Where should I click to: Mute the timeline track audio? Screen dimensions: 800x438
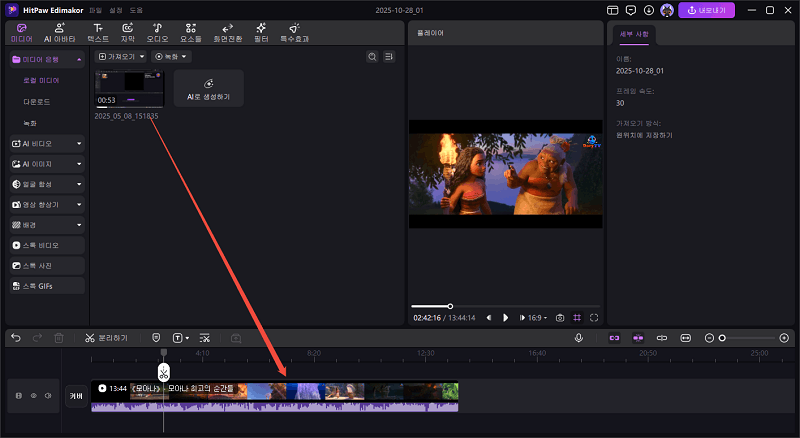pos(47,396)
